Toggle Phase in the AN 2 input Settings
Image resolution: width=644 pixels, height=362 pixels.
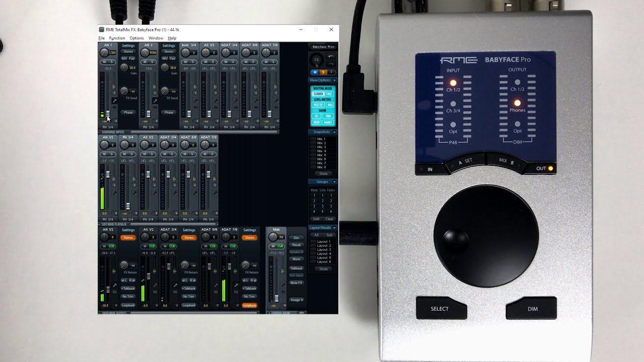(169, 112)
